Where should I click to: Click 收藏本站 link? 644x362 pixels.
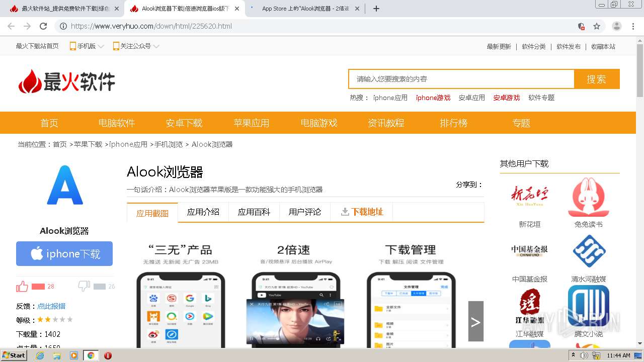click(603, 47)
